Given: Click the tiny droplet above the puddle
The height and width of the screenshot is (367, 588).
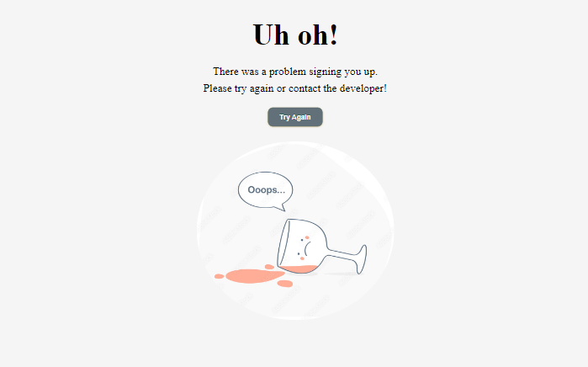Looking at the screenshot, I should 269,267.
